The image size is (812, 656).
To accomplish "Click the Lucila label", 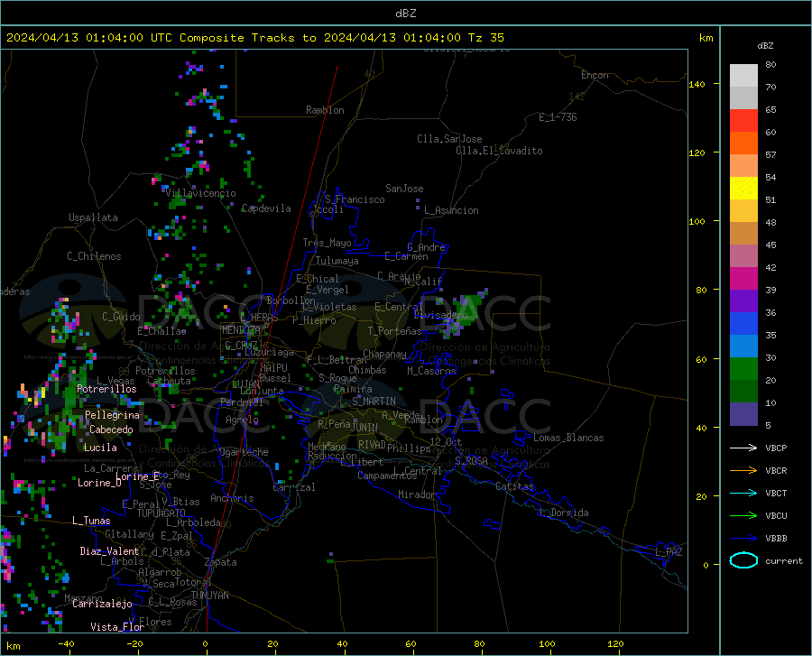I will [100, 448].
